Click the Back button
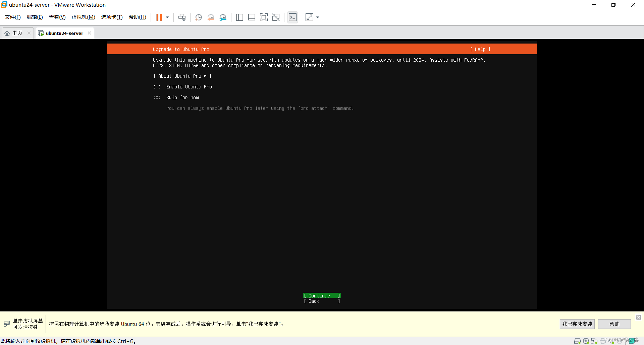The image size is (644, 345). (322, 301)
